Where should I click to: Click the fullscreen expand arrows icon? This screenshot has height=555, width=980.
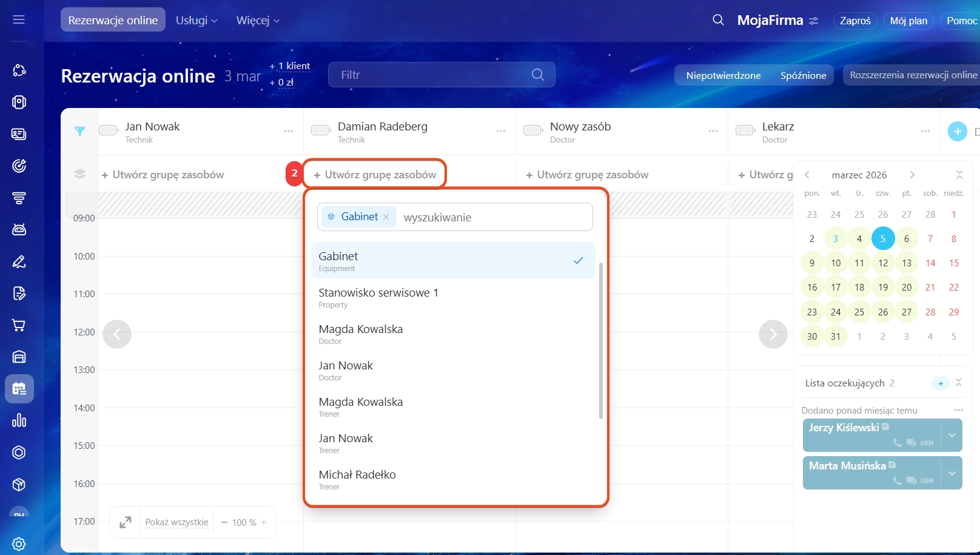(x=126, y=522)
